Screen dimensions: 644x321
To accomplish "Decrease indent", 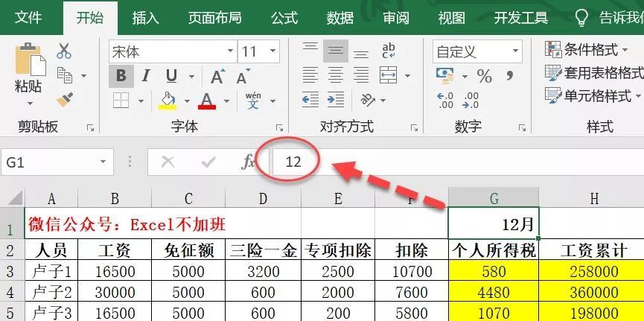I will click(310, 100).
